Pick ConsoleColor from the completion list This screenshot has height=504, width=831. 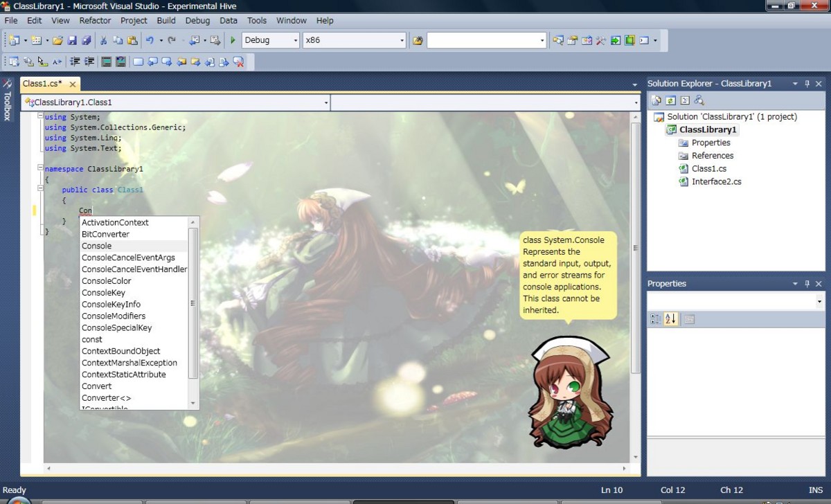[134, 281]
